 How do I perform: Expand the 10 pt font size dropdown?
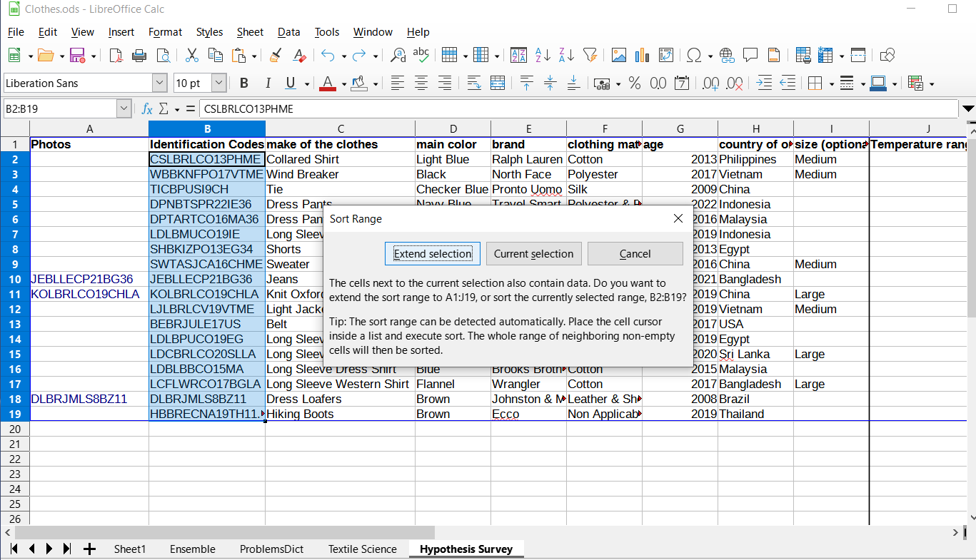(x=219, y=83)
